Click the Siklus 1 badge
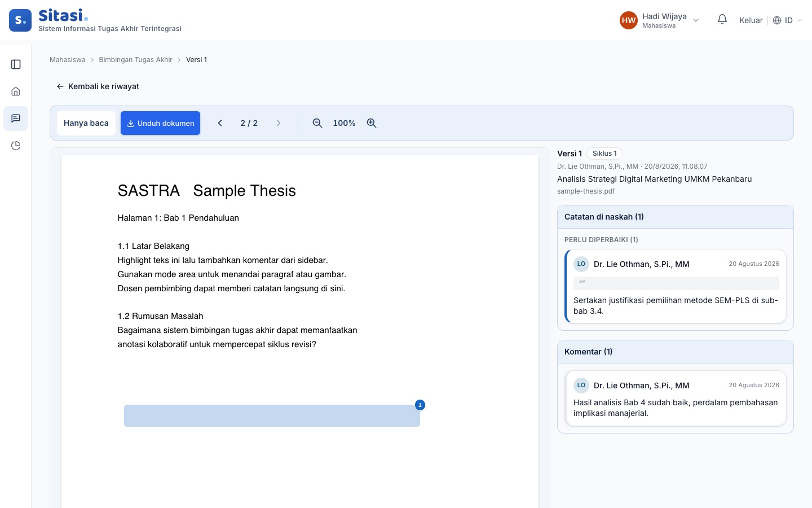The height and width of the screenshot is (508, 812). (x=604, y=154)
